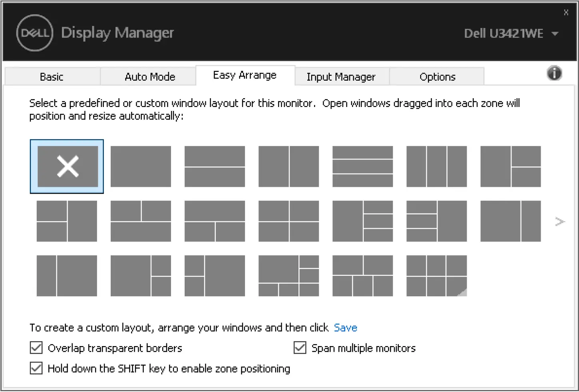Select the full-screen single zone layout
Viewport: 579px width, 392px height.
141,166
